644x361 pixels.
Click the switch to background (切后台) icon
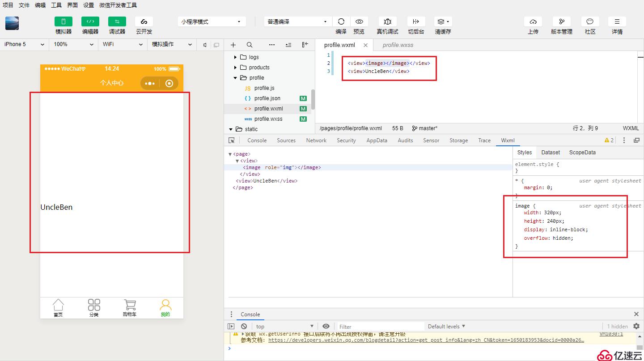pos(416,21)
